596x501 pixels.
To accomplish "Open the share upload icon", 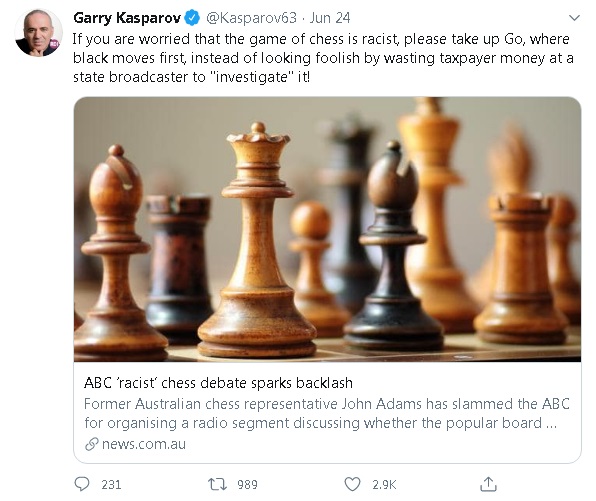I will pyautogui.click(x=488, y=484).
